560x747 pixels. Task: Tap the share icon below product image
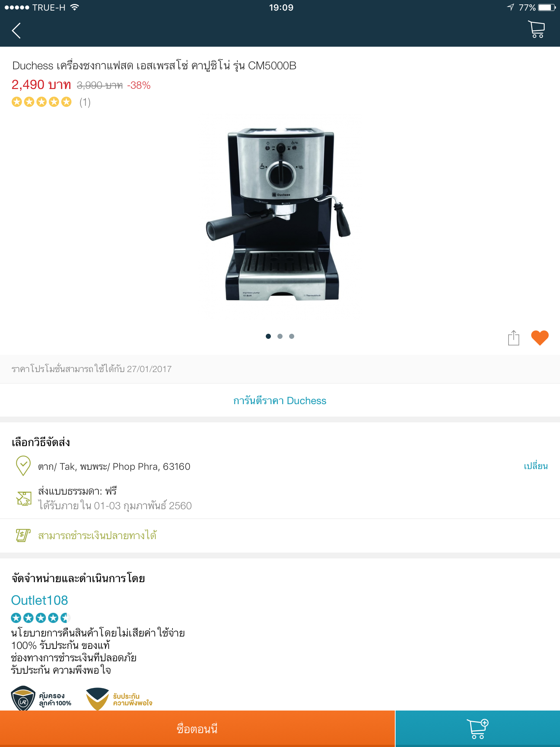point(513,337)
